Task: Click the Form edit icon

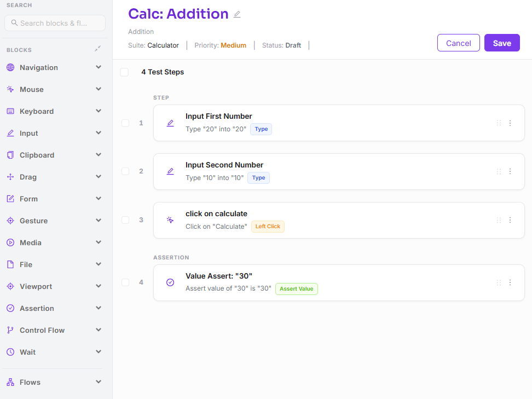Action: (x=10, y=199)
